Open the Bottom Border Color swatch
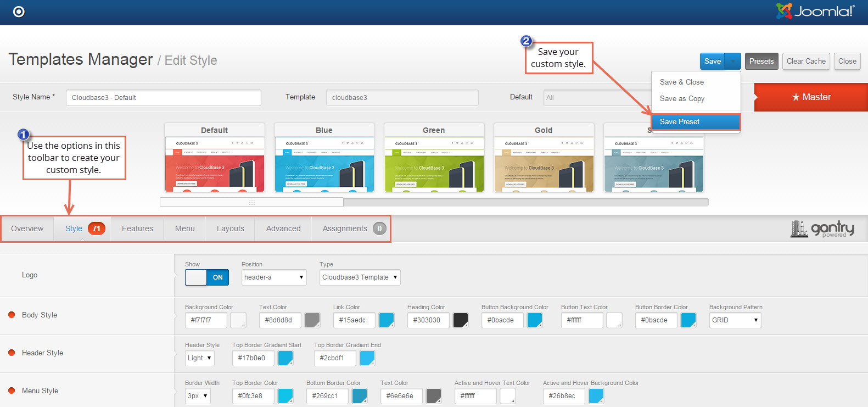868x407 pixels. point(360,396)
